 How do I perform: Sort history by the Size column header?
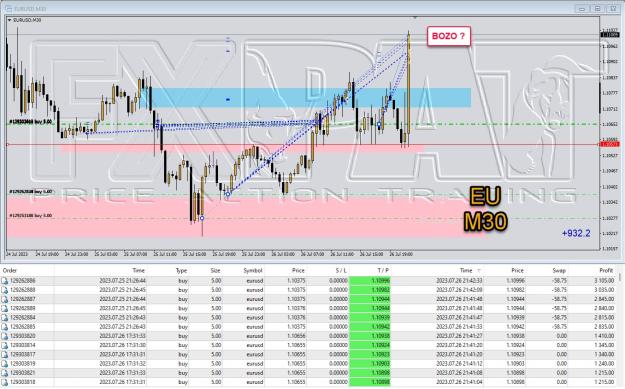pos(216,270)
